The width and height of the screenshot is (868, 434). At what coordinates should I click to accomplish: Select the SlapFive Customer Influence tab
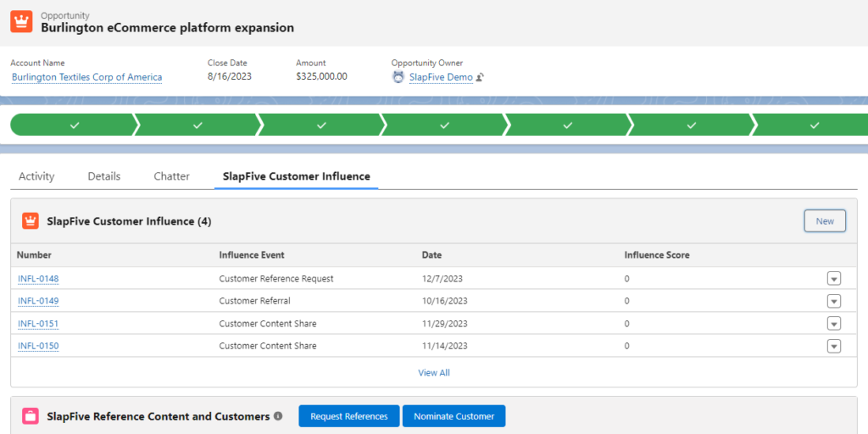[x=296, y=176]
